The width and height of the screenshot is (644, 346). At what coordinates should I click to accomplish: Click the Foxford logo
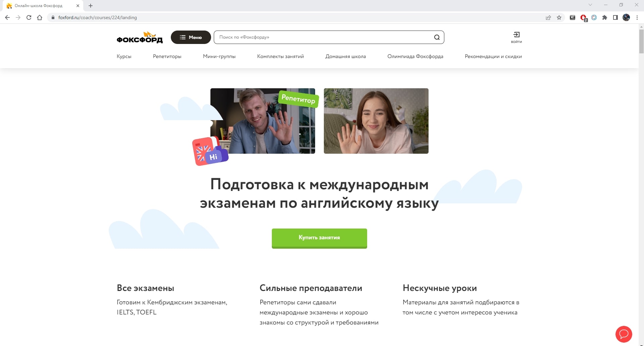(x=140, y=37)
